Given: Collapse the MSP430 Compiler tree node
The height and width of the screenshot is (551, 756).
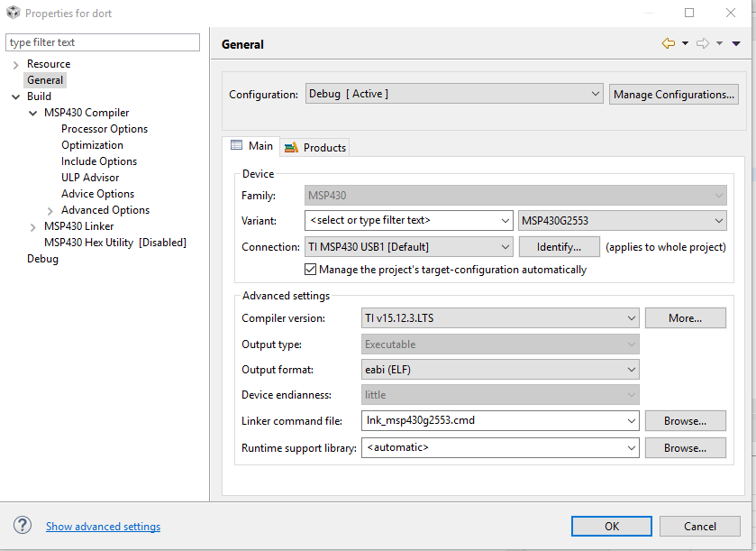Looking at the screenshot, I should pyautogui.click(x=33, y=113).
